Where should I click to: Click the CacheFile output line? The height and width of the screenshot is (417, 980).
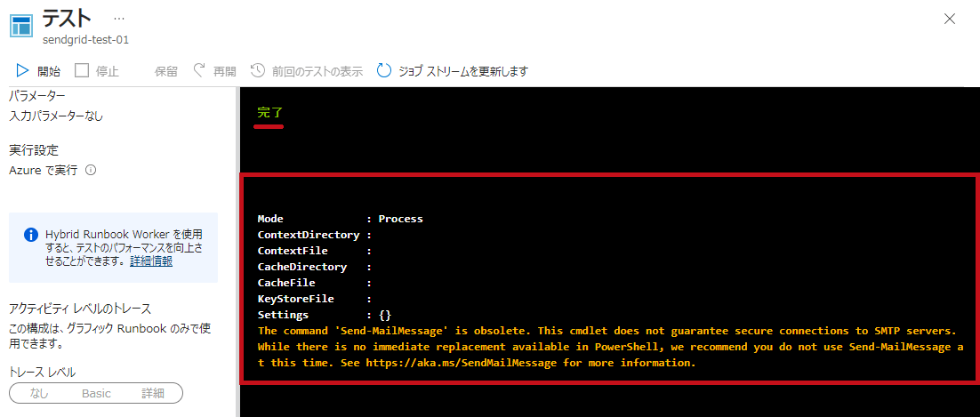[x=315, y=283]
